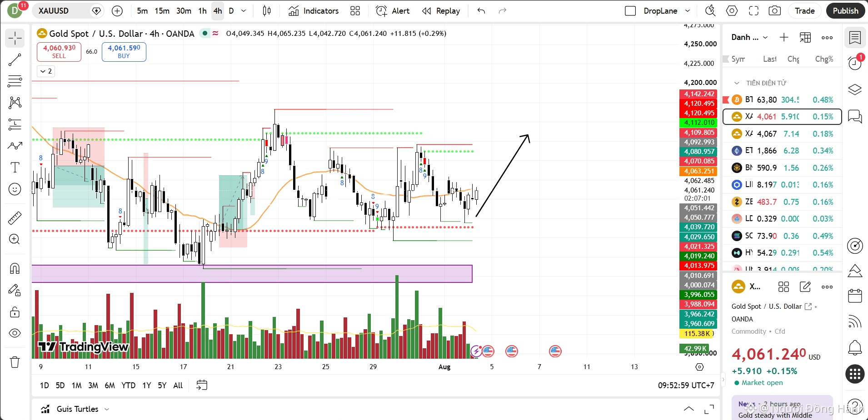868x420 pixels.
Task: Maximize the bottom strategy panel
Action: [709, 409]
